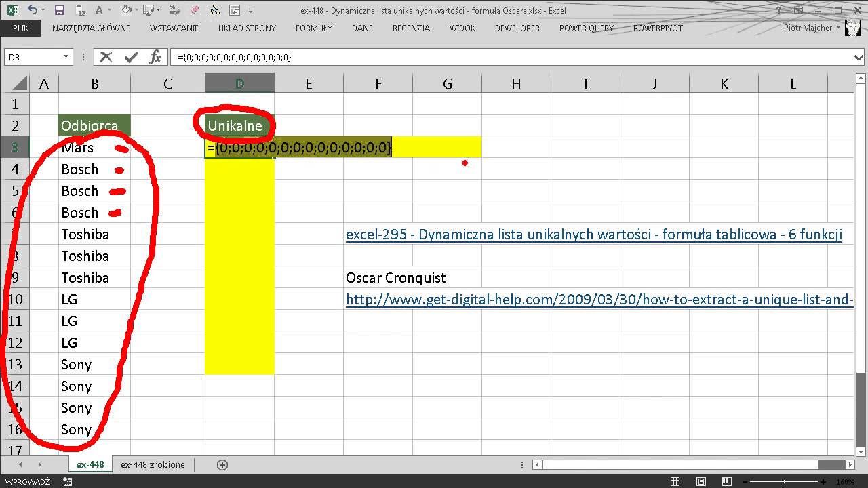The image size is (868, 488).
Task: Open Insert Function fx dialog
Action: [x=155, y=57]
